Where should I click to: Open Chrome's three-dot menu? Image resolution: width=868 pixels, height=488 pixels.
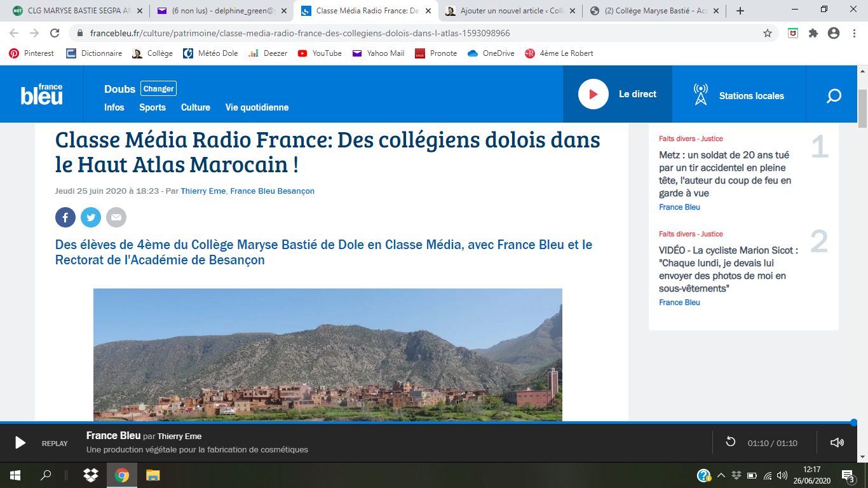(x=853, y=33)
